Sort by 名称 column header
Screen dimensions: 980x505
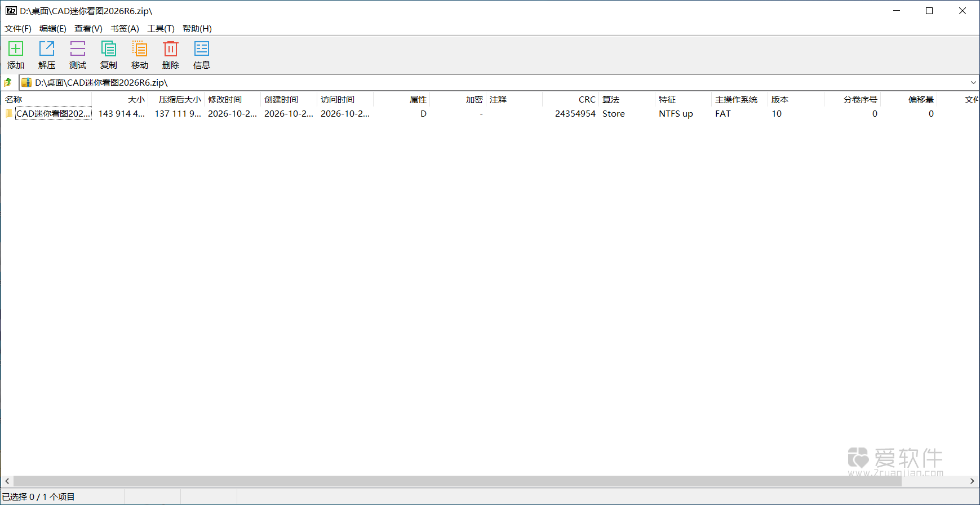click(46, 99)
